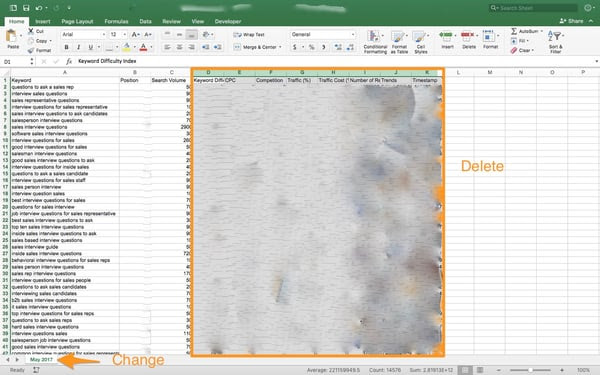Screen dimensions: 600x375
Task: Apply percent style format
Action: point(311,47)
